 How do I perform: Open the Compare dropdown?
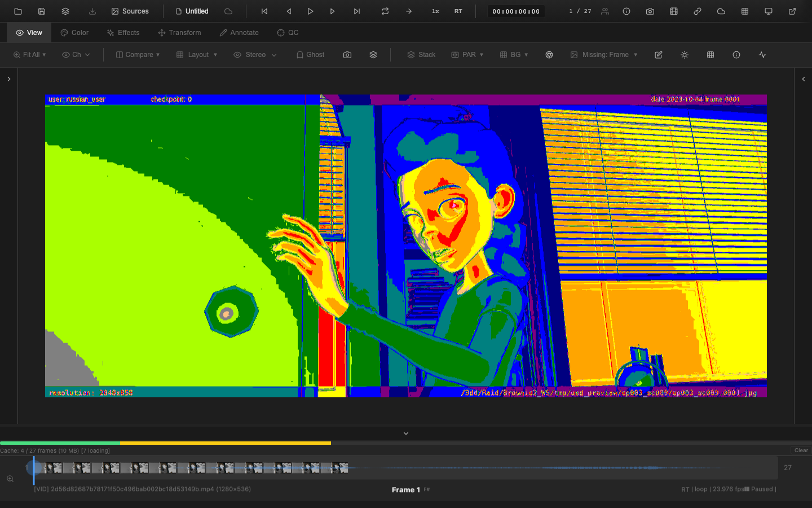click(x=138, y=55)
